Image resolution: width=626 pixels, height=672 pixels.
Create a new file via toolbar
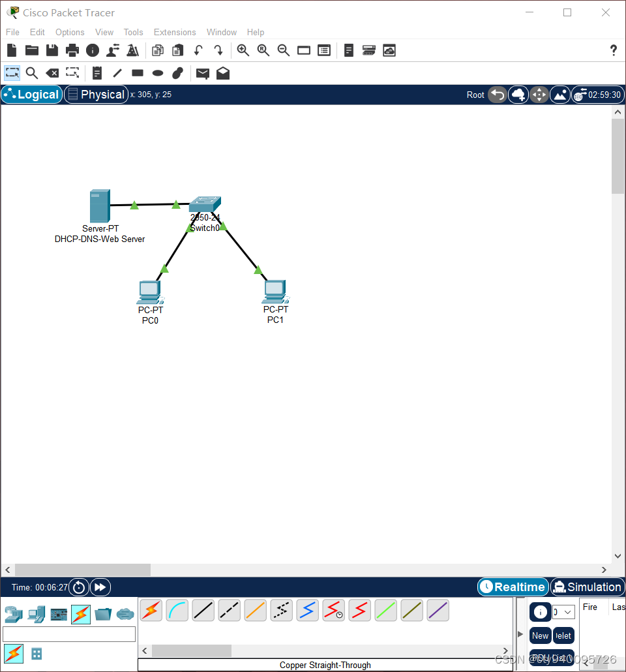12,51
